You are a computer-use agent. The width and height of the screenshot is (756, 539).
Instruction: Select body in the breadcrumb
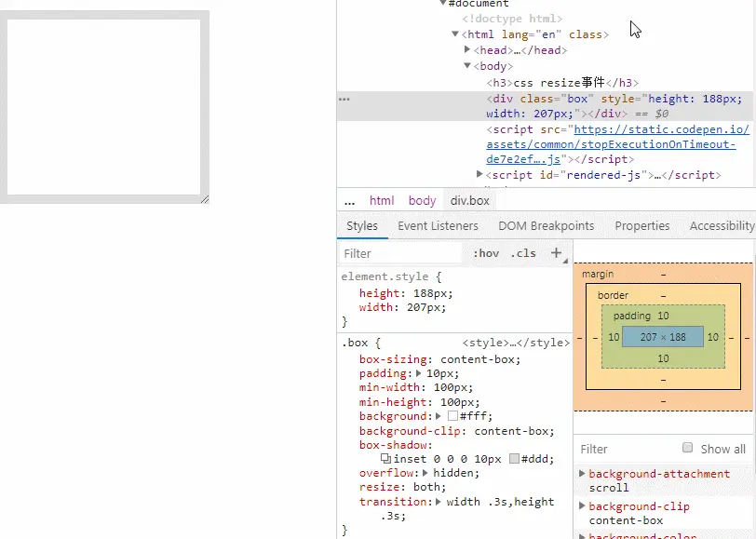tap(422, 200)
